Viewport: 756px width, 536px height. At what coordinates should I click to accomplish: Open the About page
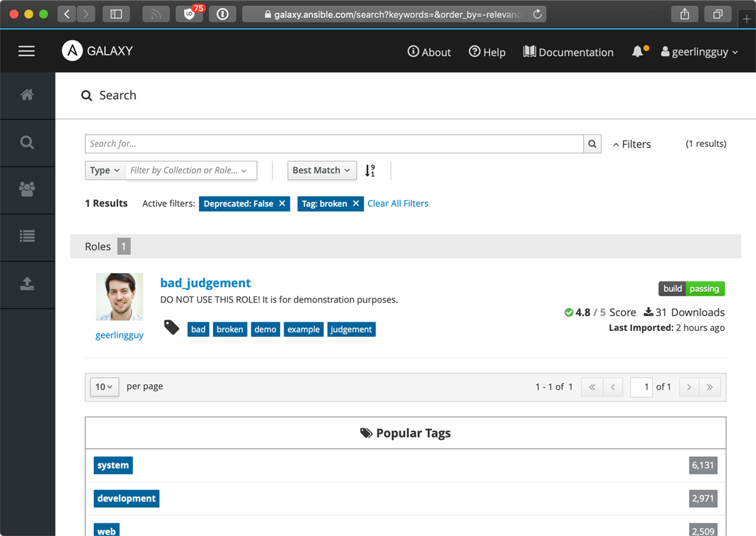click(429, 52)
